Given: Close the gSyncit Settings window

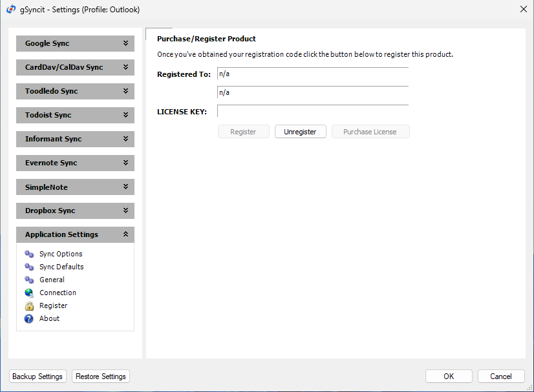Looking at the screenshot, I should click(524, 9).
